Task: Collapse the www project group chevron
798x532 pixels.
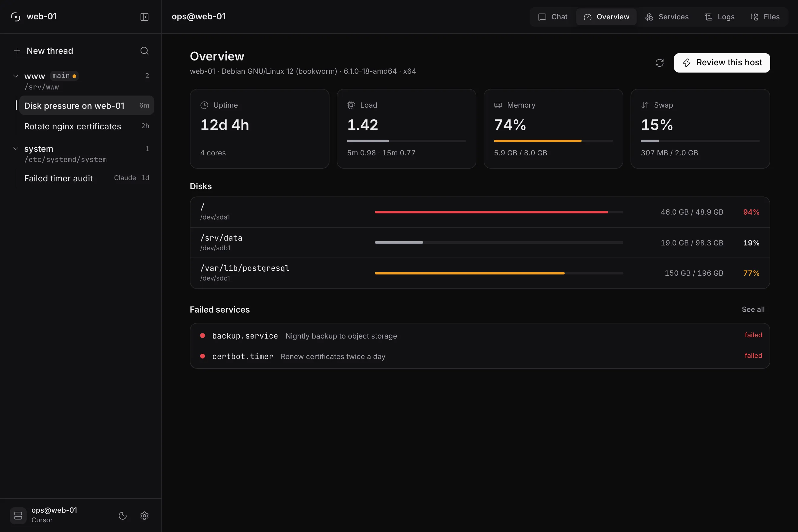Action: tap(16, 76)
